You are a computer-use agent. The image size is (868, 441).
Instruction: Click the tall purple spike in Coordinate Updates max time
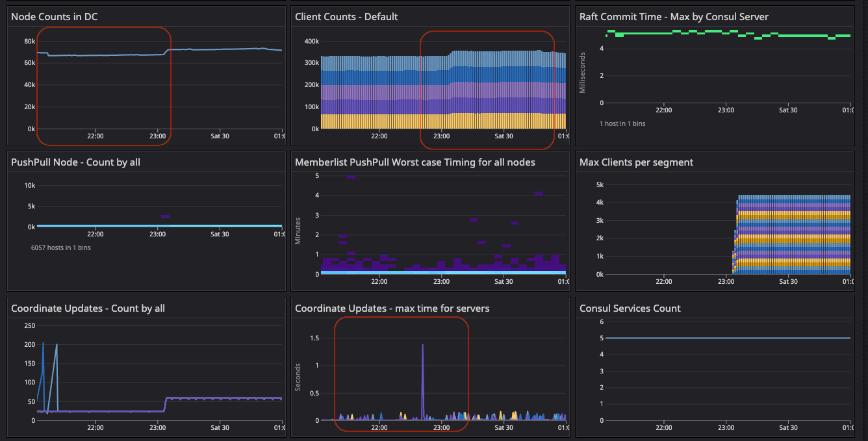click(x=423, y=377)
